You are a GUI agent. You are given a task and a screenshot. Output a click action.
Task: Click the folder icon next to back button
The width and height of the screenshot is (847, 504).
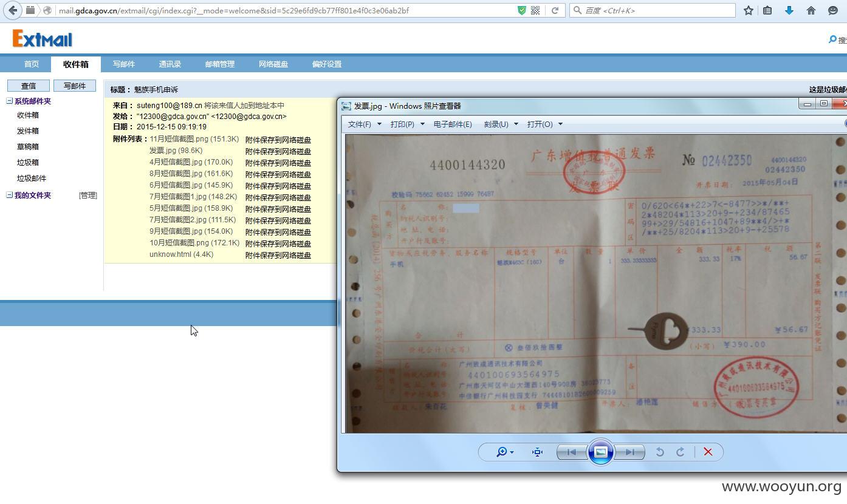[30, 10]
